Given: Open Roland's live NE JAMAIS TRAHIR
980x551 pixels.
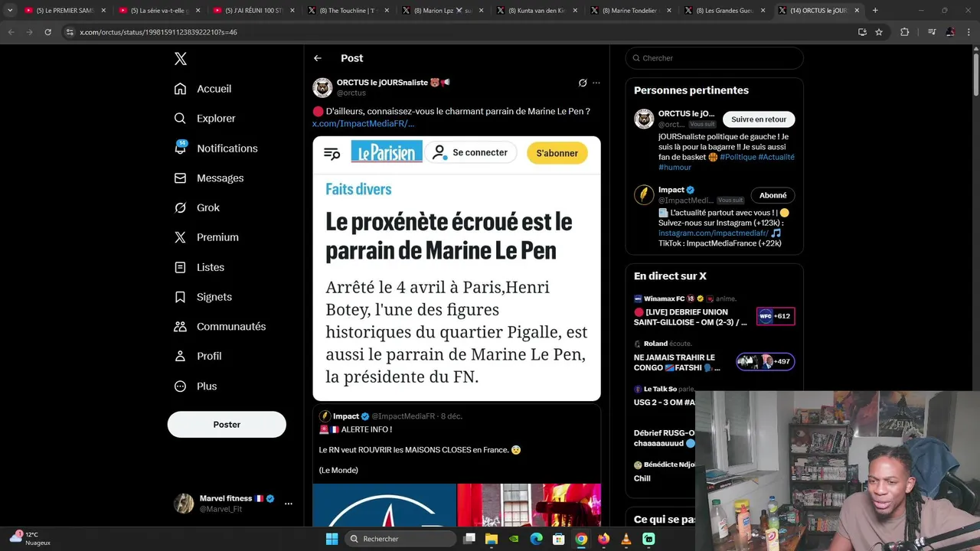Looking at the screenshot, I should [x=714, y=357].
